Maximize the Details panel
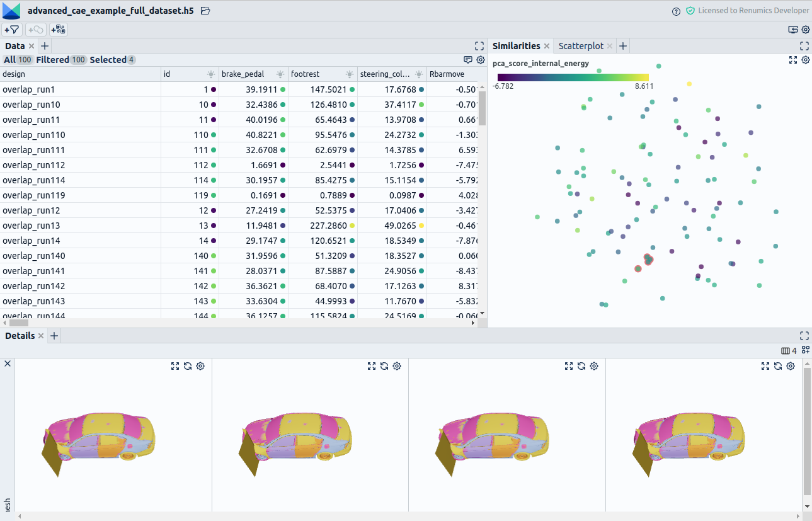812x521 pixels. (x=804, y=336)
